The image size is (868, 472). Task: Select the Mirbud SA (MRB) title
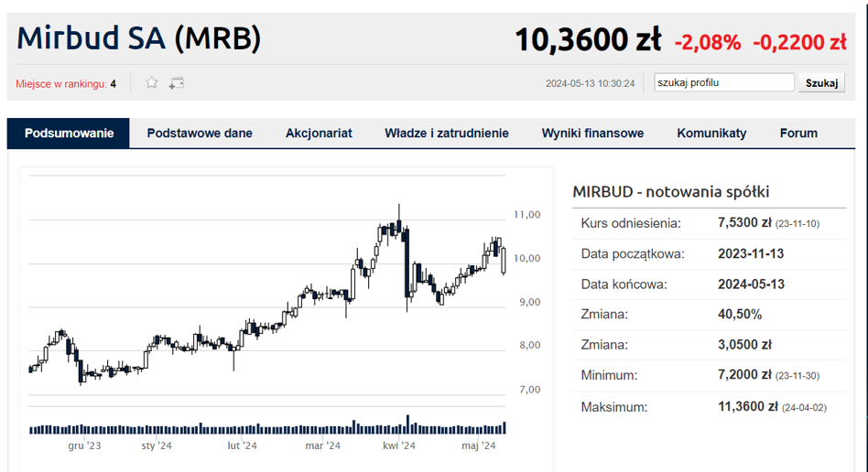point(138,38)
